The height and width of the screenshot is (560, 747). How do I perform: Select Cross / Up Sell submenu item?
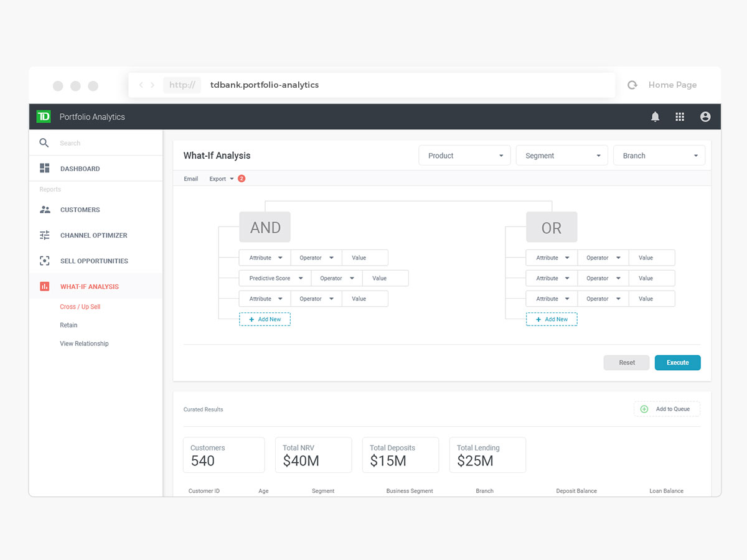tap(80, 307)
